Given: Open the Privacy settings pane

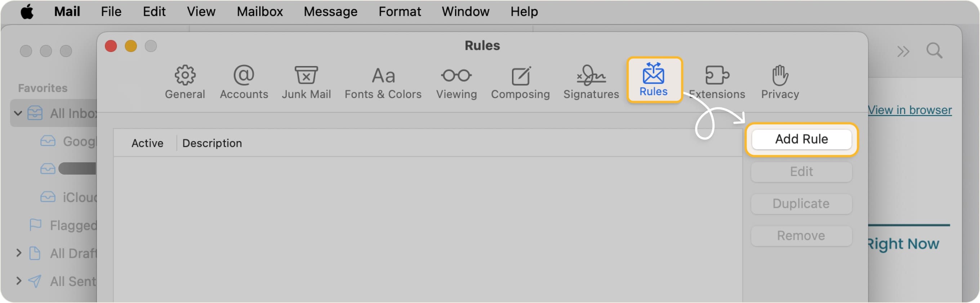Looking at the screenshot, I should point(779,81).
